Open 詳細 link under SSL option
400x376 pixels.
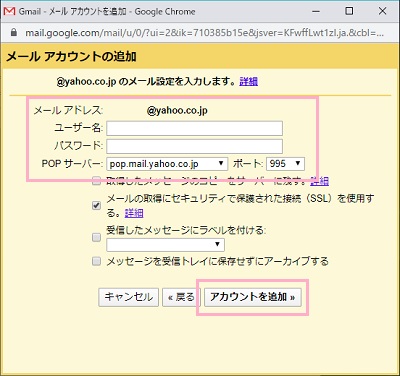click(134, 213)
